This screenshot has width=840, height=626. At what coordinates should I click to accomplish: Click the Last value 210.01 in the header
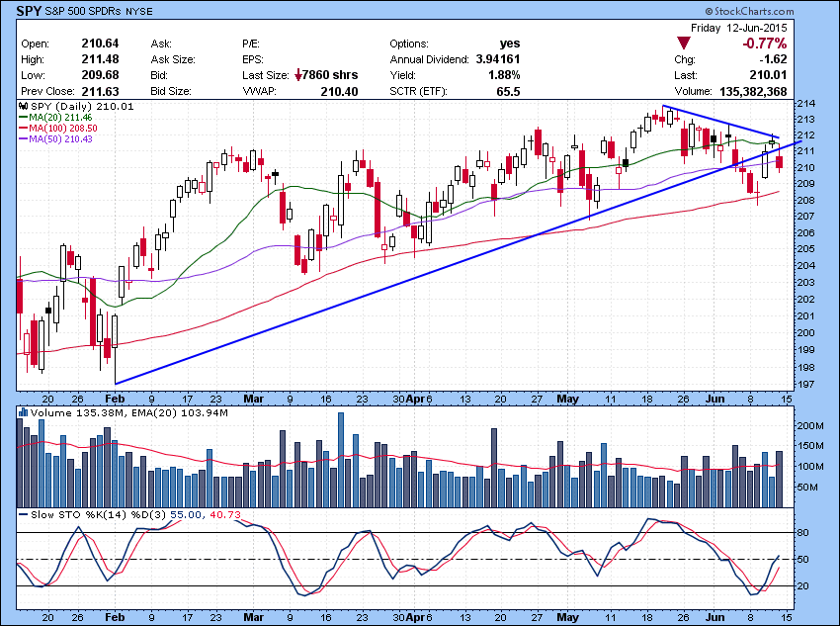click(768, 75)
